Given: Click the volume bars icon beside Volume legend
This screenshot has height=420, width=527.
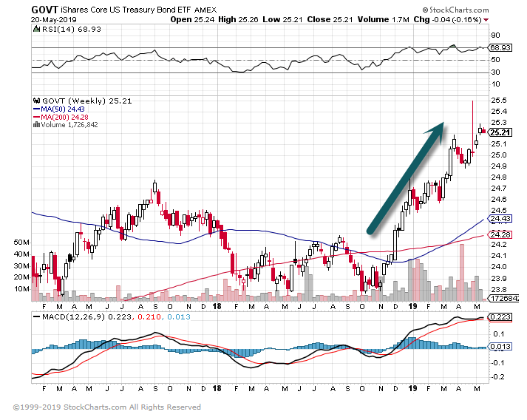Looking at the screenshot, I should (x=36, y=125).
